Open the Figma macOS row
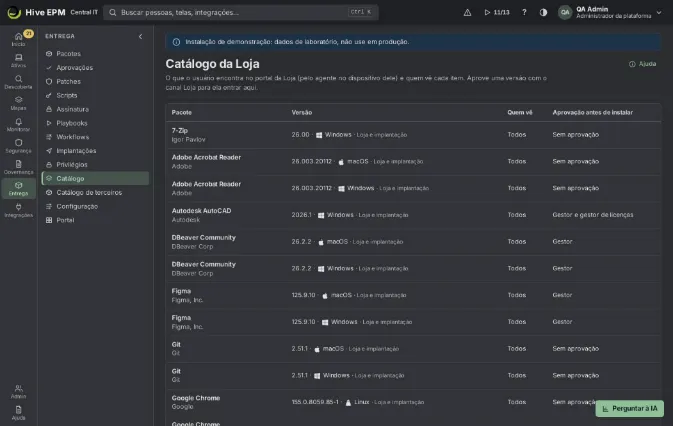 [x=413, y=295]
